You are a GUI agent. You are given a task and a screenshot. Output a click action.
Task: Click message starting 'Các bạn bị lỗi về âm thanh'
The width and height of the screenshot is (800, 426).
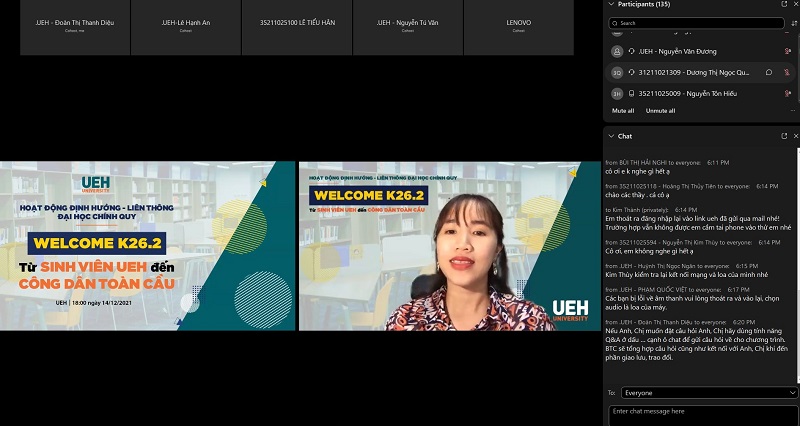(x=692, y=303)
